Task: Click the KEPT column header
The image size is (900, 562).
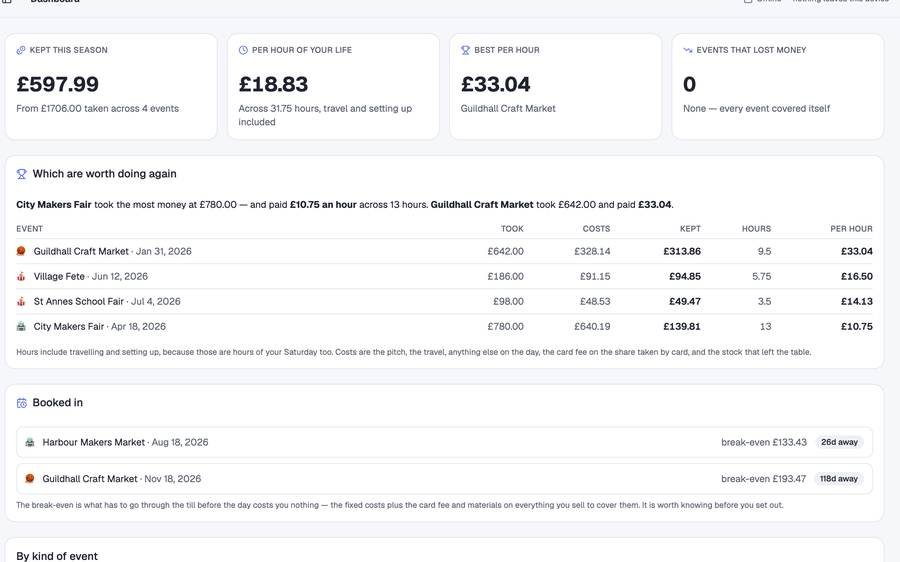Action: pyautogui.click(x=690, y=228)
